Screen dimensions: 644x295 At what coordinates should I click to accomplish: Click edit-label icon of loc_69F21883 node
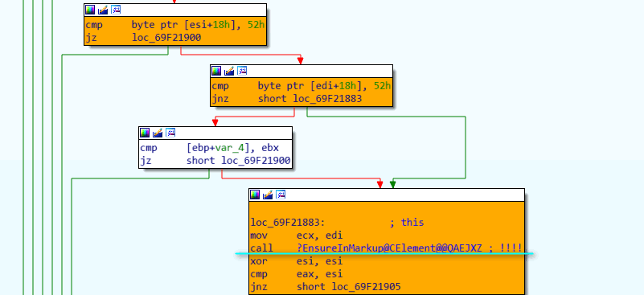tap(268, 195)
